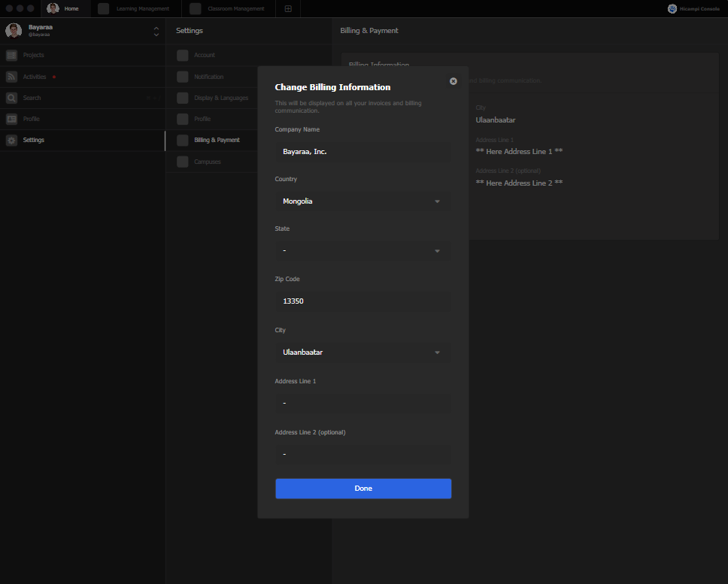Select the Account icon in Settings
Screen dimensions: 728x584
[x=182, y=55]
